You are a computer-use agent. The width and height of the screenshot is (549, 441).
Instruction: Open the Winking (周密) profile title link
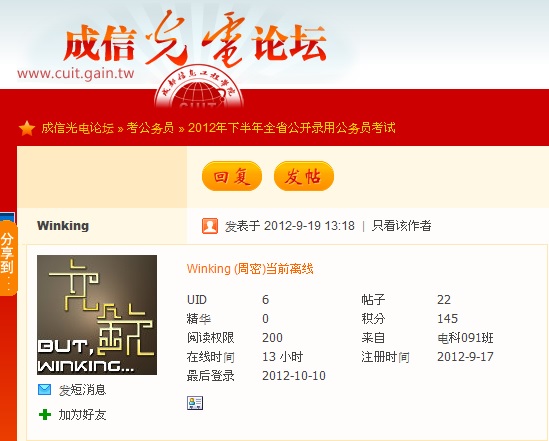(x=250, y=269)
